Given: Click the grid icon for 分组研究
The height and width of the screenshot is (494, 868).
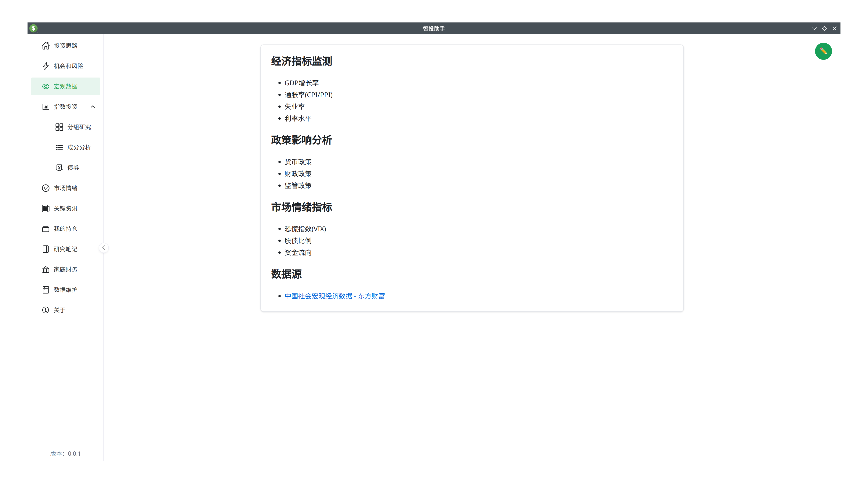Looking at the screenshot, I should (59, 127).
